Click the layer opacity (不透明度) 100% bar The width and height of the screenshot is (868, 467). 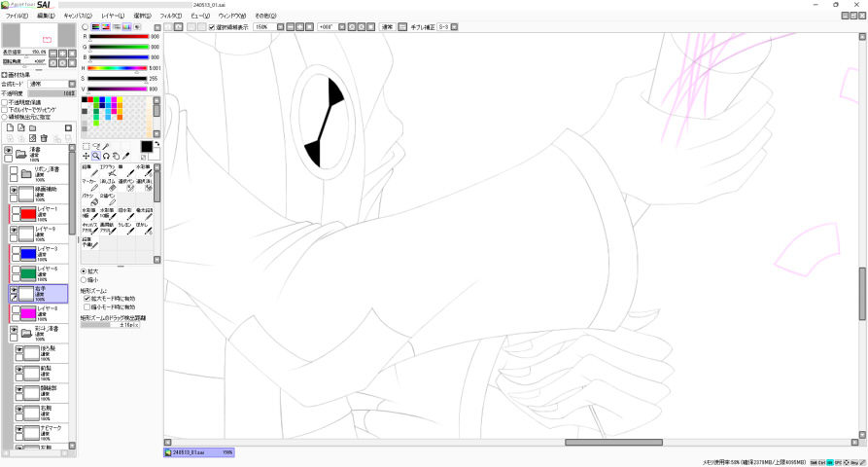(52, 93)
